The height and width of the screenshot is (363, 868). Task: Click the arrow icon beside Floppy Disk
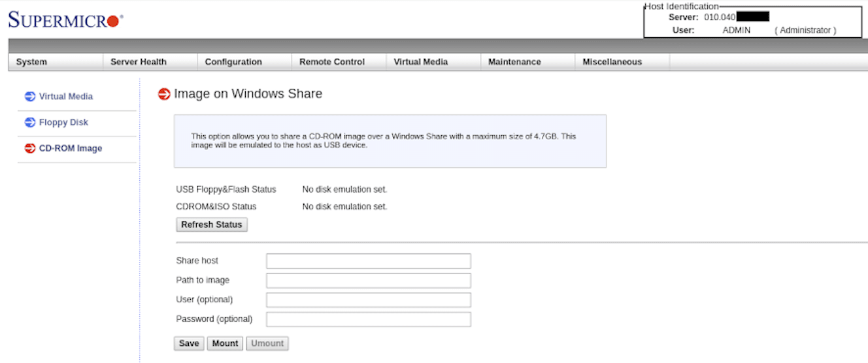point(30,123)
